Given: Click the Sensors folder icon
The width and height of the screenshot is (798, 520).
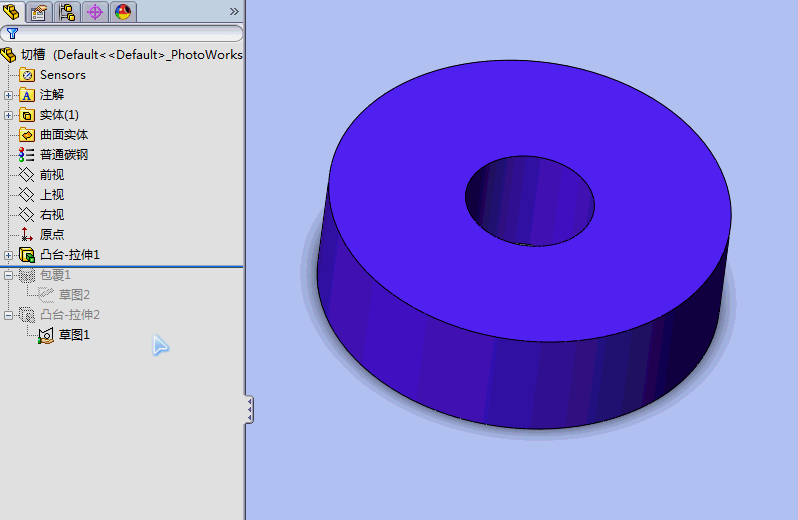Looking at the screenshot, I should (x=27, y=75).
